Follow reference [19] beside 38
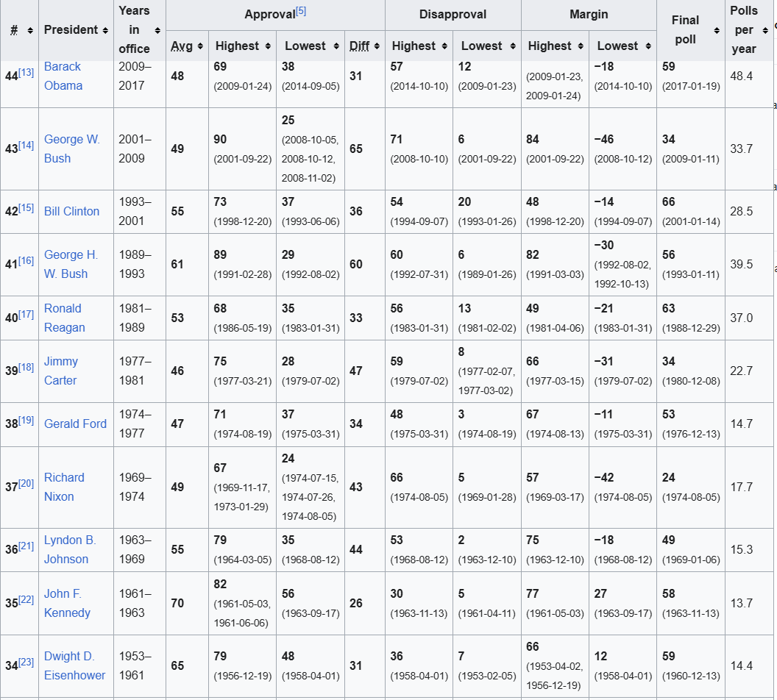 pos(26,420)
